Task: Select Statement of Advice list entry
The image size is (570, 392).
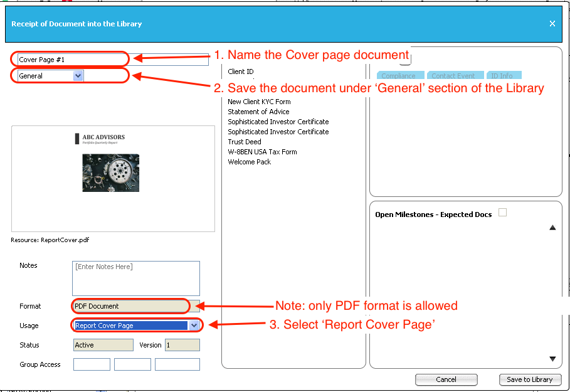Action: pyautogui.click(x=258, y=112)
